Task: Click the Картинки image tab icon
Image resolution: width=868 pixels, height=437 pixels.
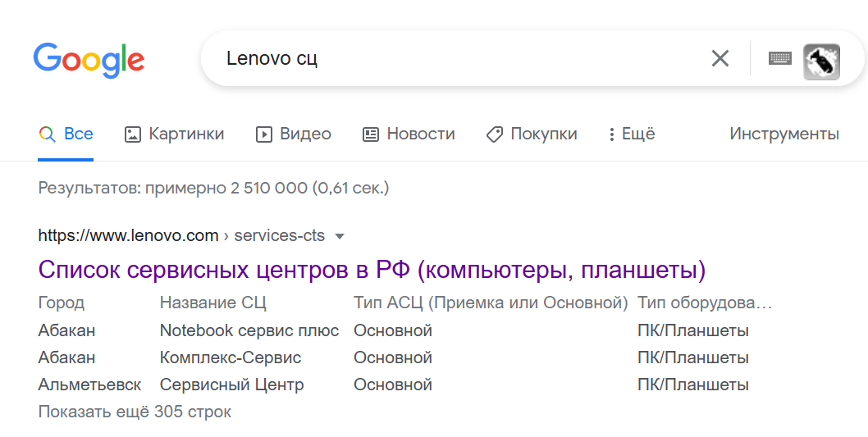Action: (132, 134)
